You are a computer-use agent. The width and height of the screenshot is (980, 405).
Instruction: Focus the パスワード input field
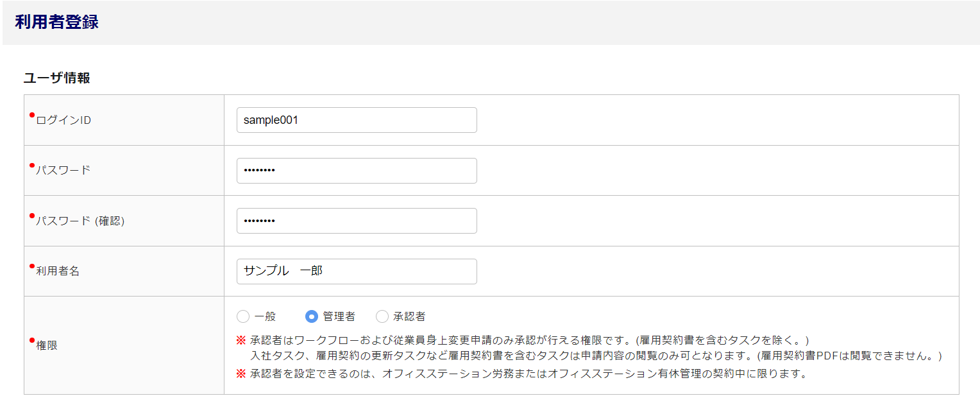357,171
